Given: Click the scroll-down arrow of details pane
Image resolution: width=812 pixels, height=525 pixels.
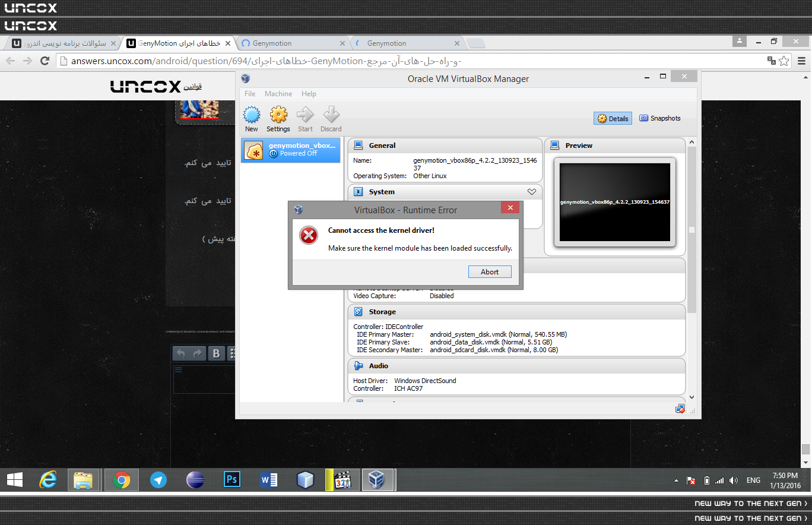Looking at the screenshot, I should coord(692,397).
